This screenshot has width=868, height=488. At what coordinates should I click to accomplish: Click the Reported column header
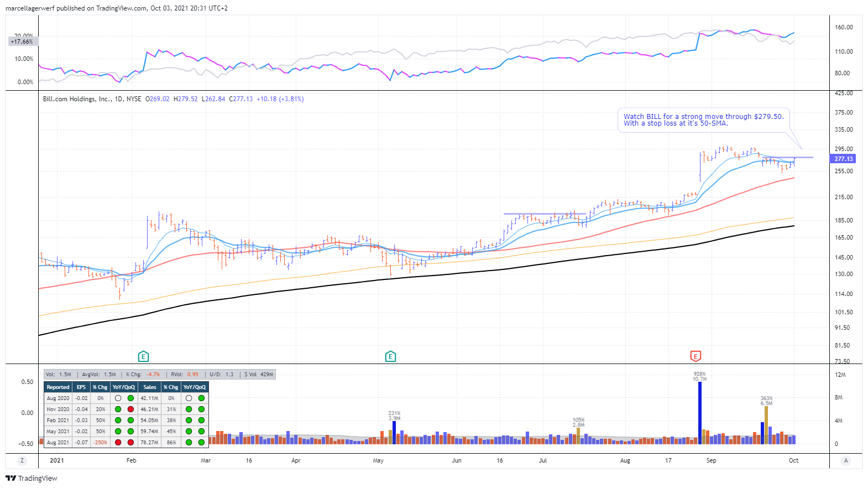tap(58, 387)
